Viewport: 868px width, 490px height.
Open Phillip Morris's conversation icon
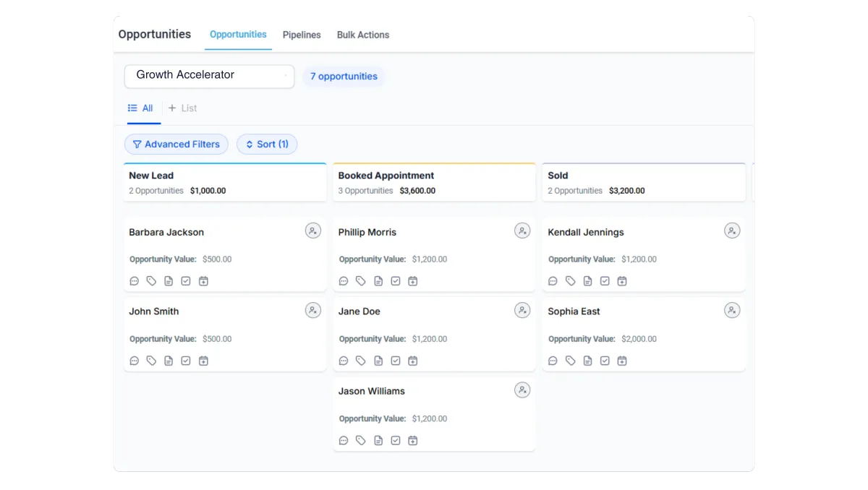coord(344,281)
